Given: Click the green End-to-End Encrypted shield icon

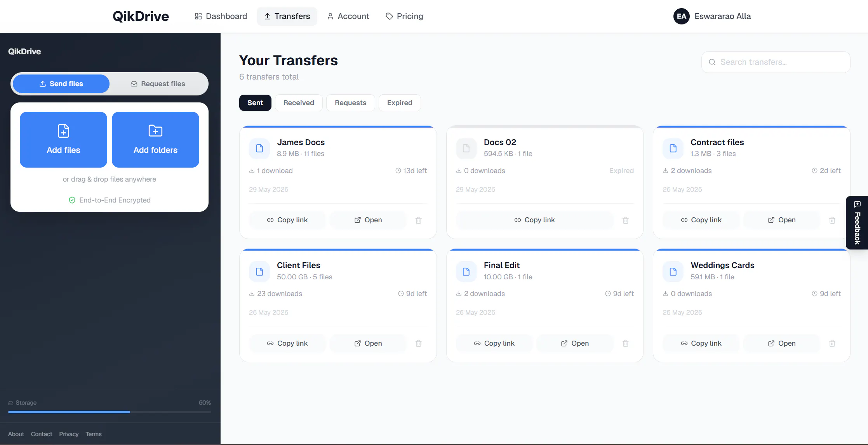Looking at the screenshot, I should (x=72, y=200).
